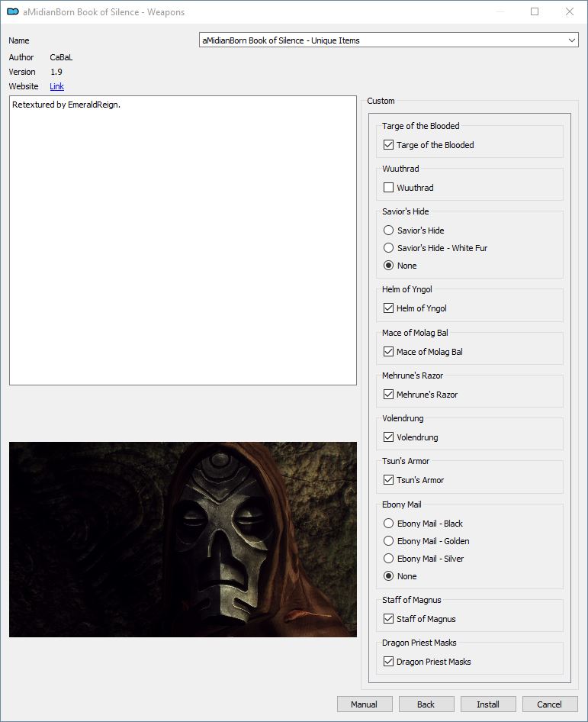
Task: Uncheck Mehrune's Razor checkbox
Action: coord(388,394)
